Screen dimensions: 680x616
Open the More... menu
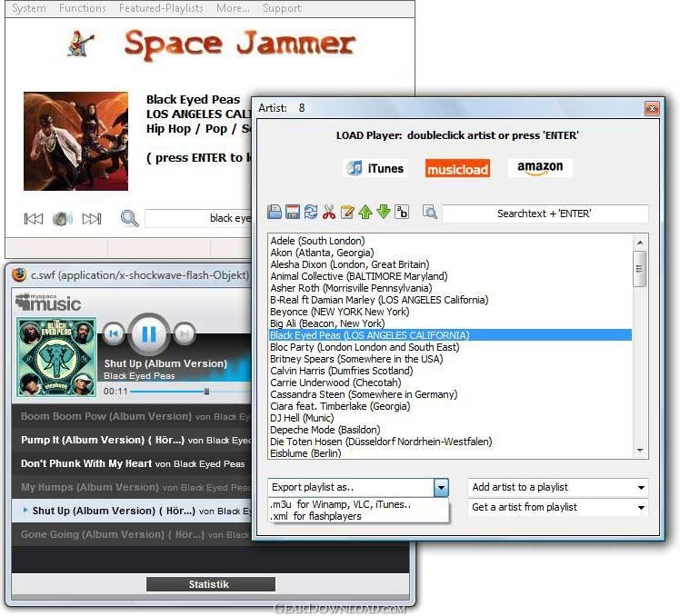point(233,8)
